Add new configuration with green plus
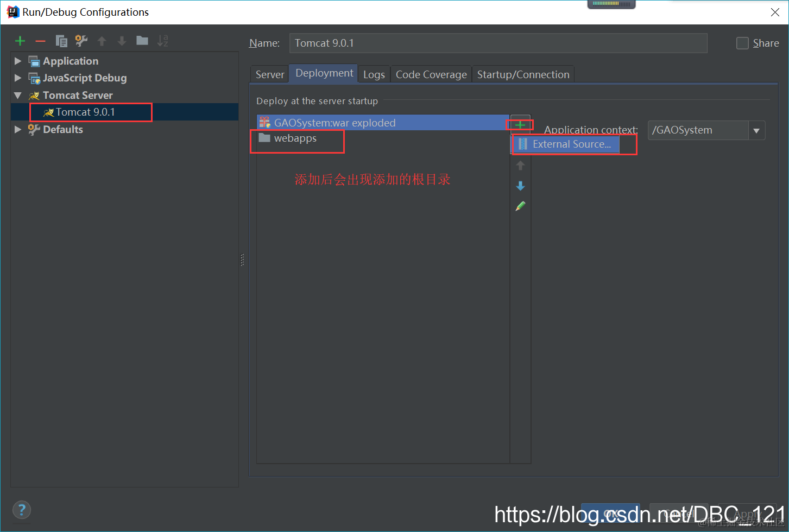This screenshot has height=532, width=789. pos(20,41)
